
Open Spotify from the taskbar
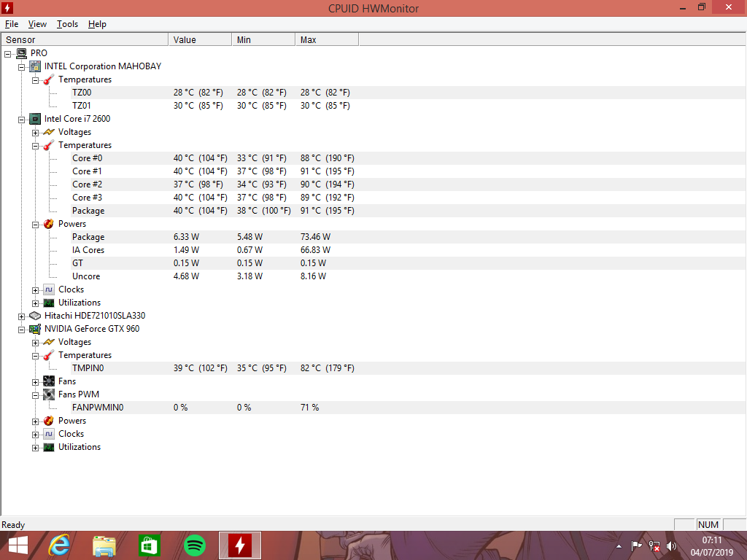[194, 545]
